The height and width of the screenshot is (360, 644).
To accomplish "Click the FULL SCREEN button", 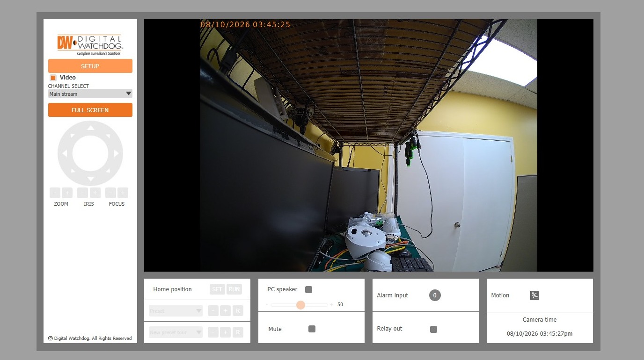I will (90, 110).
